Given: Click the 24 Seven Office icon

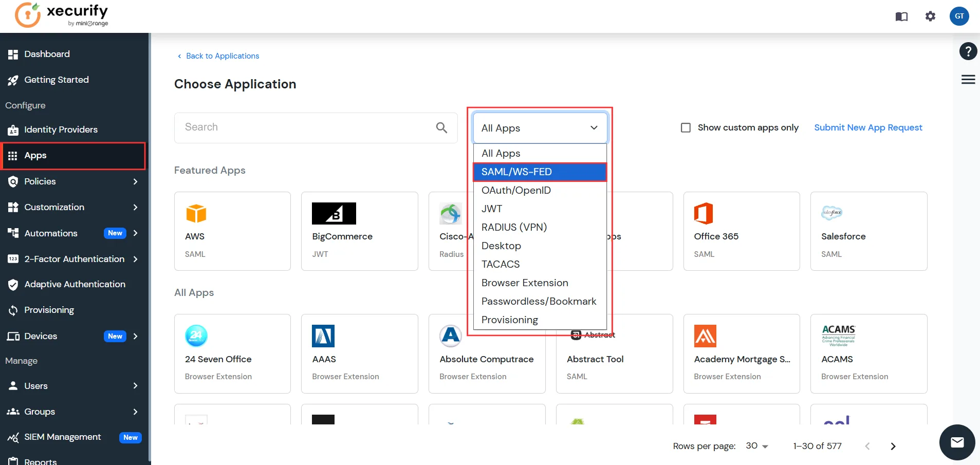Looking at the screenshot, I should 196,336.
